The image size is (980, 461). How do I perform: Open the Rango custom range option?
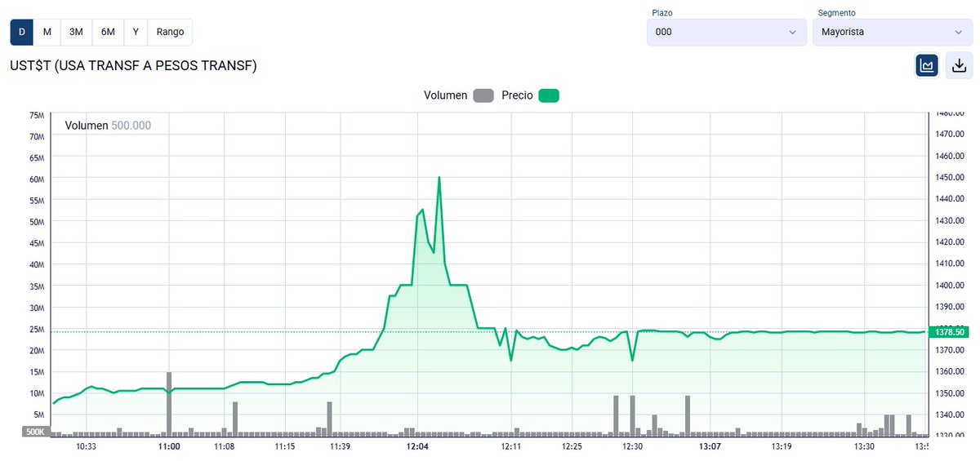pos(170,32)
